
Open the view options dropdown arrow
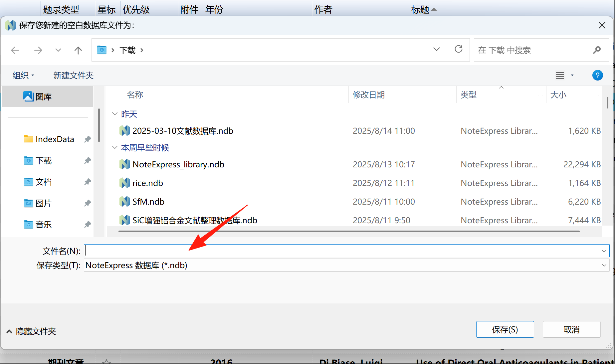572,76
